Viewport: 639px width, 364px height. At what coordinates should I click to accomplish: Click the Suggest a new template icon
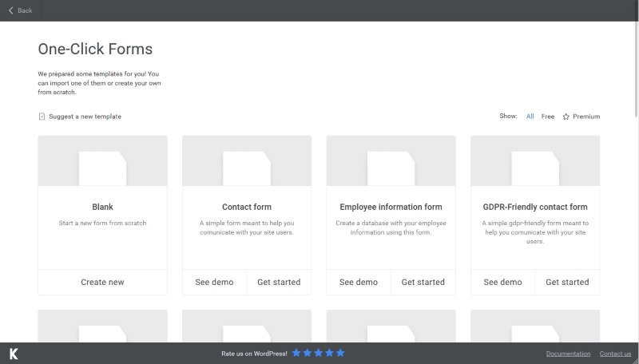[42, 117]
